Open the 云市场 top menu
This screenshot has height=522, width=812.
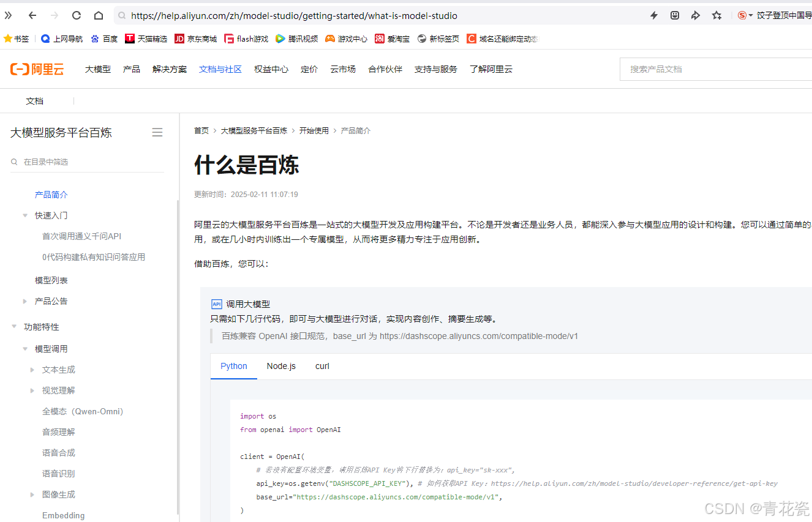[x=343, y=69]
